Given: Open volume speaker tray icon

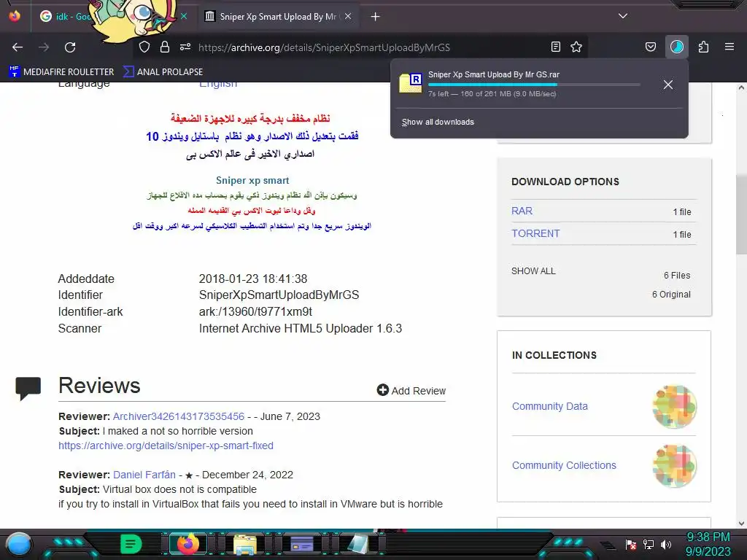Looking at the screenshot, I should (x=666, y=544).
